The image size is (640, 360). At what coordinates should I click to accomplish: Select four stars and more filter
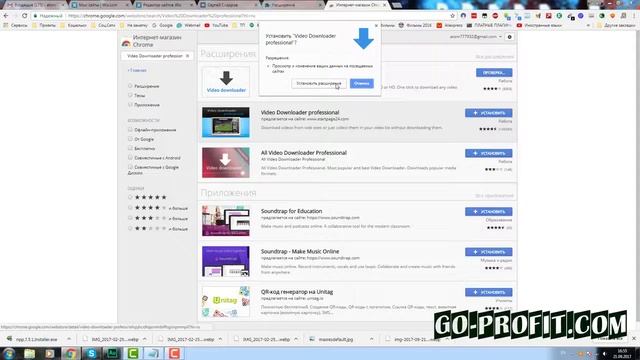[x=130, y=208]
